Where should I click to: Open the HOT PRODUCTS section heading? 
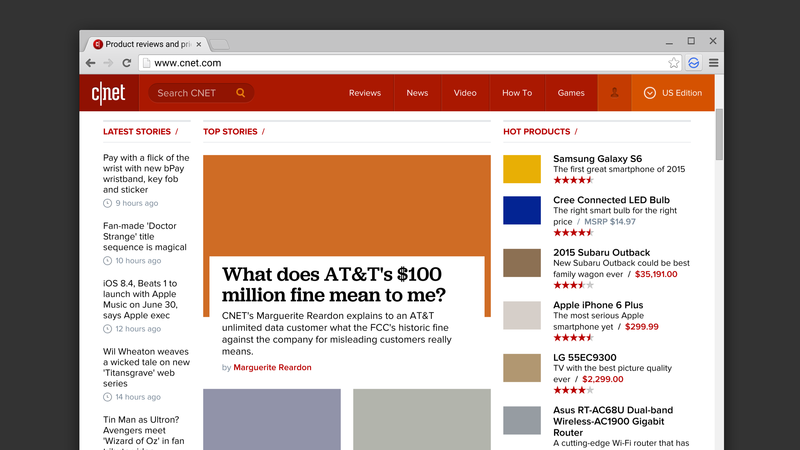pyautogui.click(x=537, y=132)
